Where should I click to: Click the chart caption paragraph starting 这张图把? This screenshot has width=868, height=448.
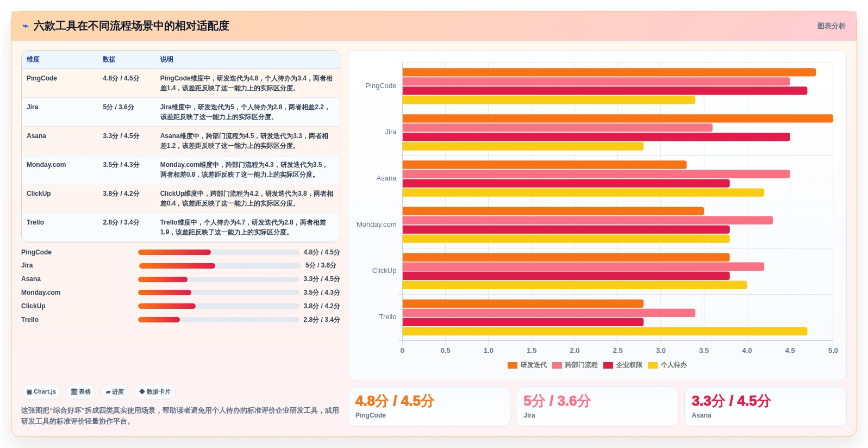tap(180, 416)
